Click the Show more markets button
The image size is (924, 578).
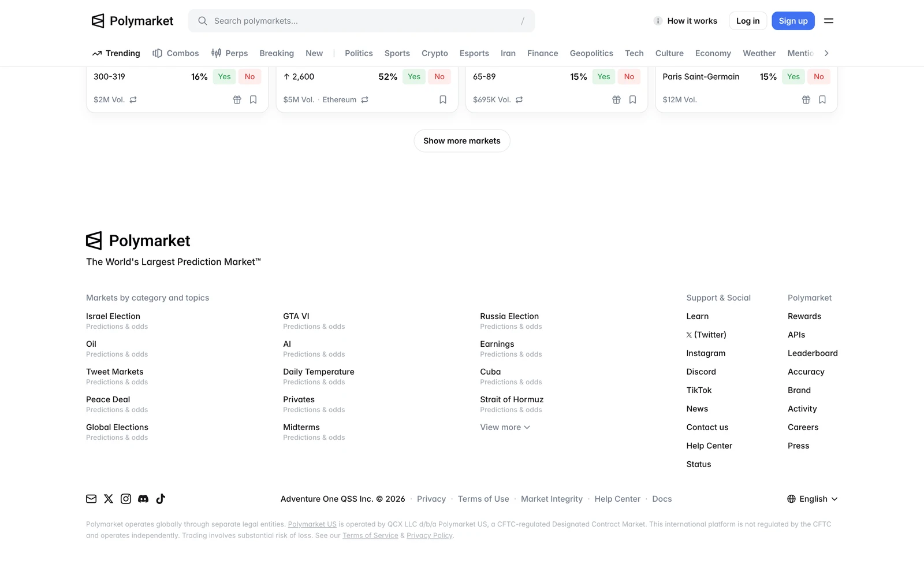pos(462,141)
